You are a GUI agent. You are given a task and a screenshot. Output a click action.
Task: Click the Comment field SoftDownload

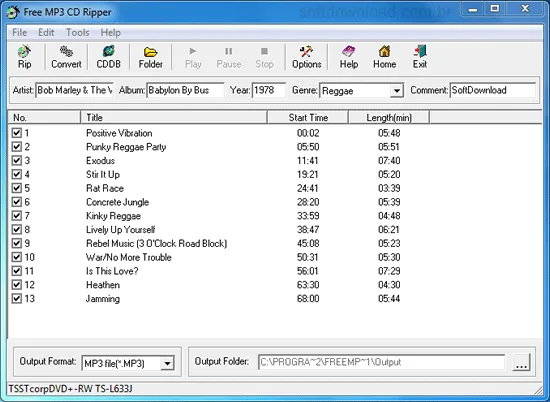[493, 91]
